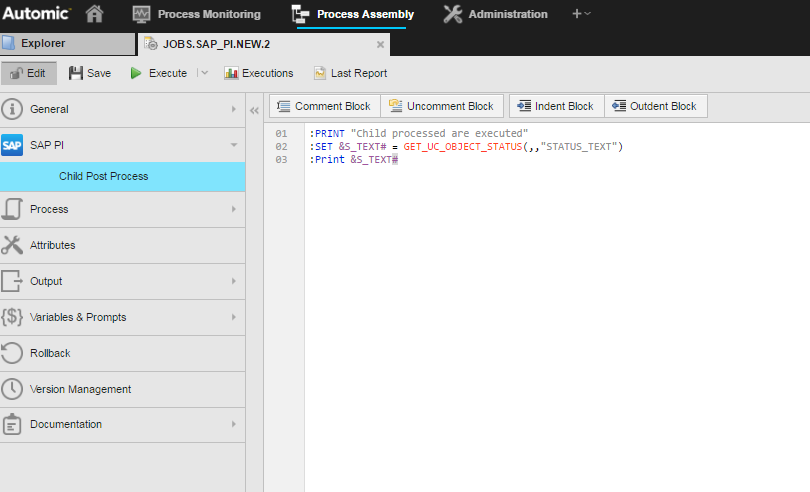Click the Variables & Prompts {$} icon
Image resolution: width=810 pixels, height=492 pixels.
coord(12,317)
